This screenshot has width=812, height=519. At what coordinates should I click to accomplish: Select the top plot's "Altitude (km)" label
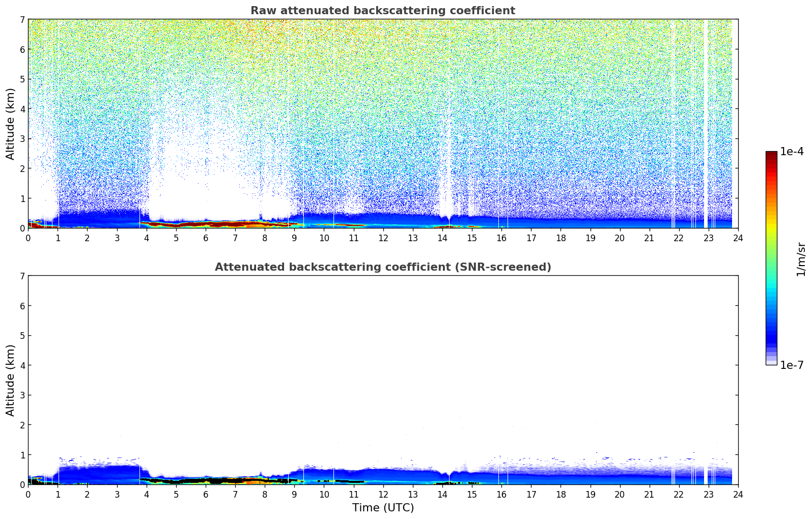(x=11, y=124)
